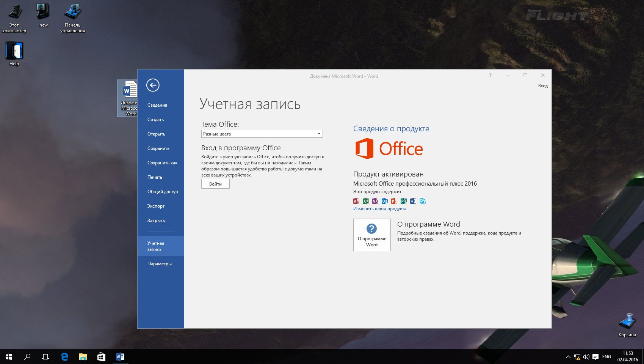Click the 'Войти' sign-in button
The height and width of the screenshot is (364, 644).
click(215, 184)
